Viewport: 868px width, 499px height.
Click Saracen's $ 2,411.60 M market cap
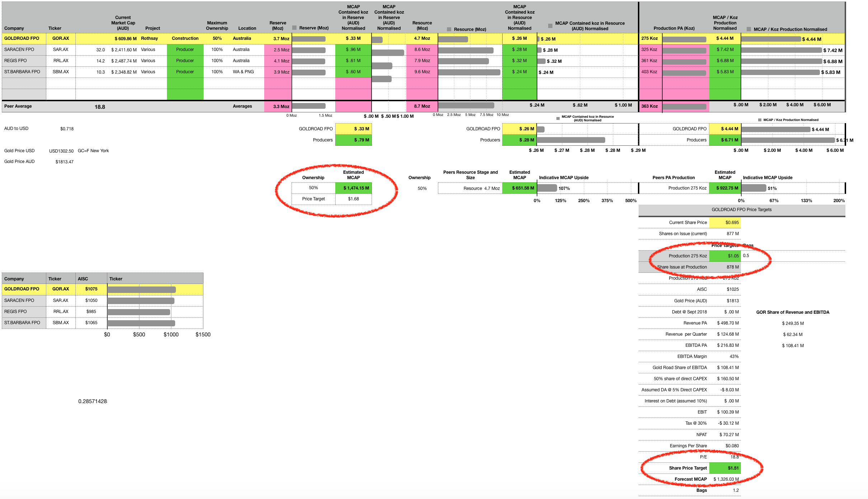coord(124,50)
